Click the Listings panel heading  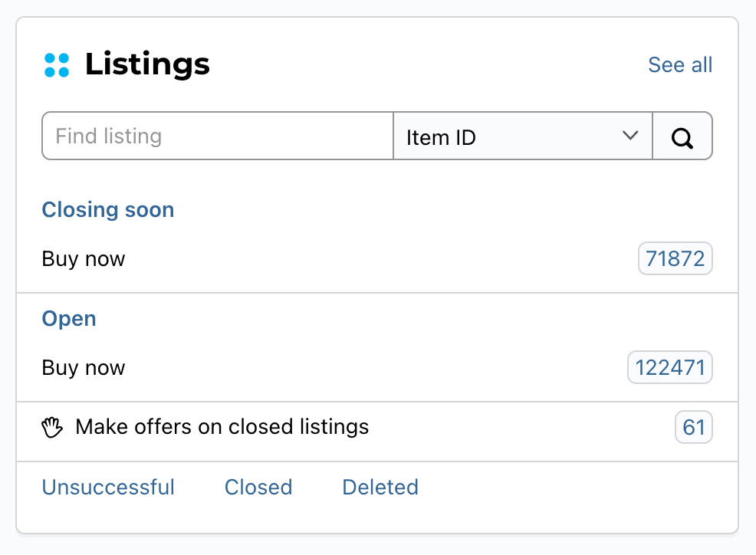click(147, 64)
